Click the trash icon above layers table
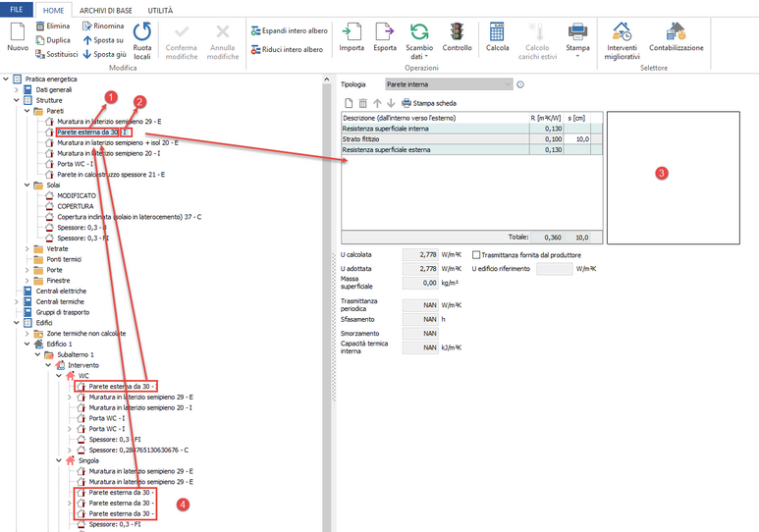Image resolution: width=759 pixels, height=532 pixels. [363, 103]
